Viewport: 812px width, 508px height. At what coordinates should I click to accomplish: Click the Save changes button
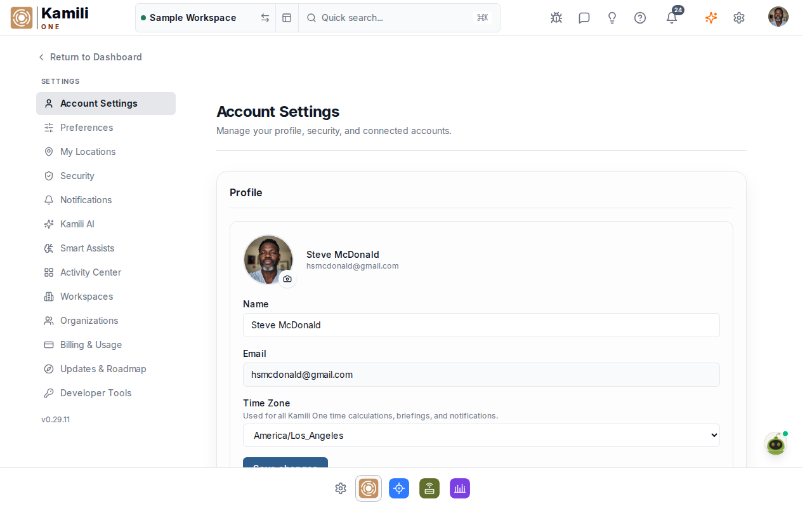coord(285,463)
